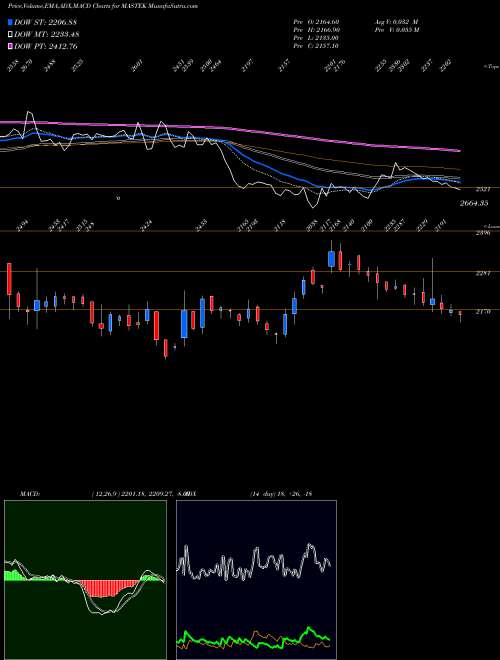Click the chart title mentioning MASTEK MunafaSutra.com
The height and width of the screenshot is (660, 500).
103,6
